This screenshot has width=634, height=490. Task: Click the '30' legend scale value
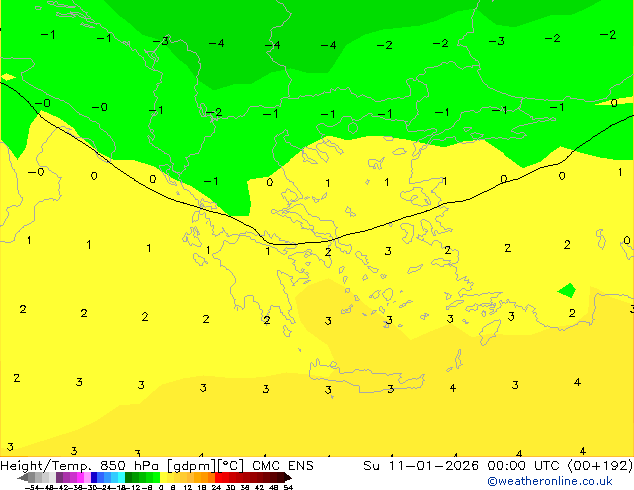tap(230, 488)
